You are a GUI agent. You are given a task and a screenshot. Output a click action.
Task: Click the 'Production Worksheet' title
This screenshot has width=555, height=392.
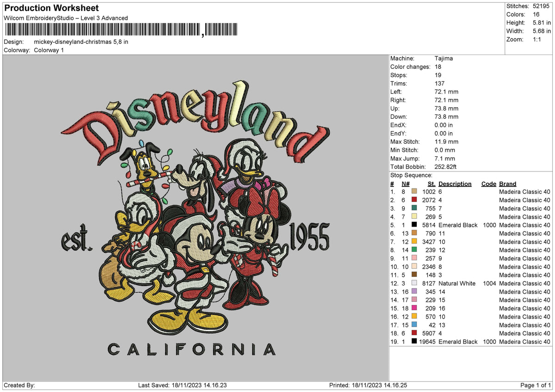click(51, 8)
